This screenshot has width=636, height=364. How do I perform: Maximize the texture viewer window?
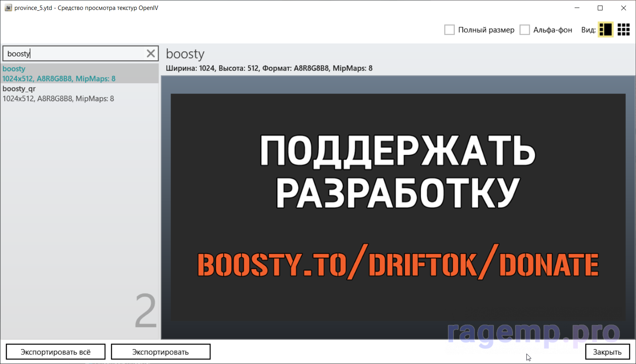600,8
